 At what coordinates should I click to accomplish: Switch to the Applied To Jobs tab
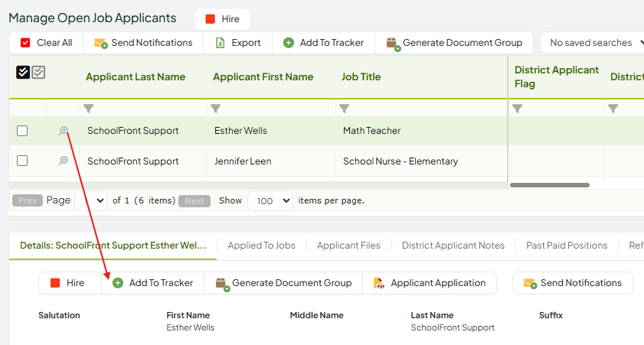pyautogui.click(x=262, y=246)
